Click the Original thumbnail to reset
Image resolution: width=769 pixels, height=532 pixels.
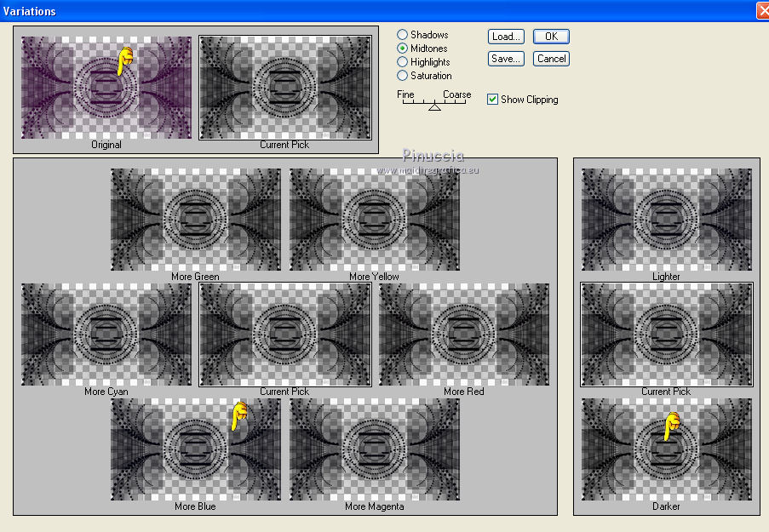(x=106, y=88)
